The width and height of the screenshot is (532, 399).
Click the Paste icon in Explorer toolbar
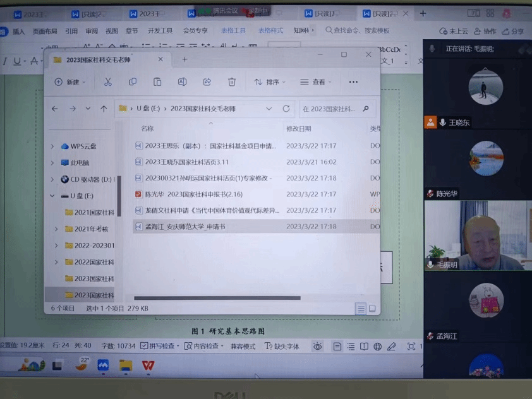tap(157, 82)
